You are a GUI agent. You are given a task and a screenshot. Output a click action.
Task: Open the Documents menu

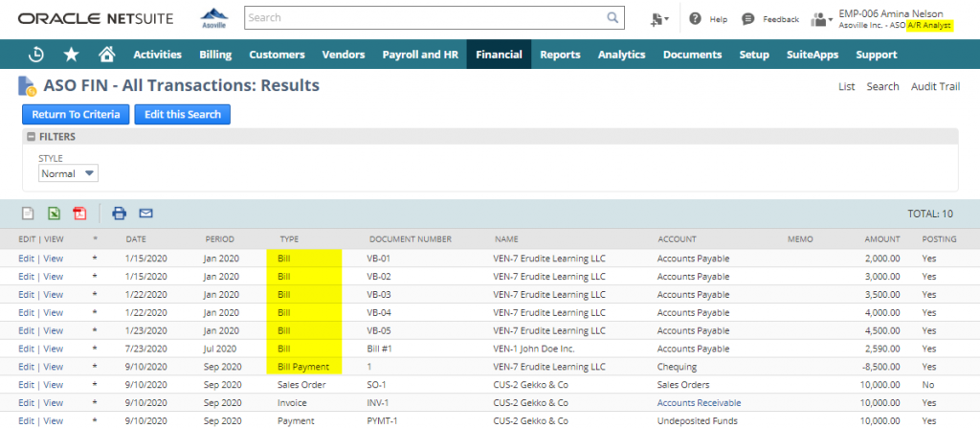click(693, 55)
